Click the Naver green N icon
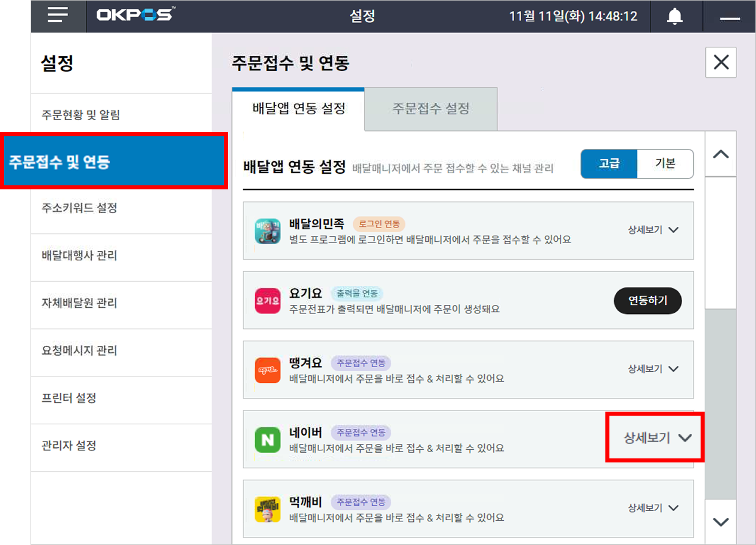The image size is (756, 545). (267, 440)
